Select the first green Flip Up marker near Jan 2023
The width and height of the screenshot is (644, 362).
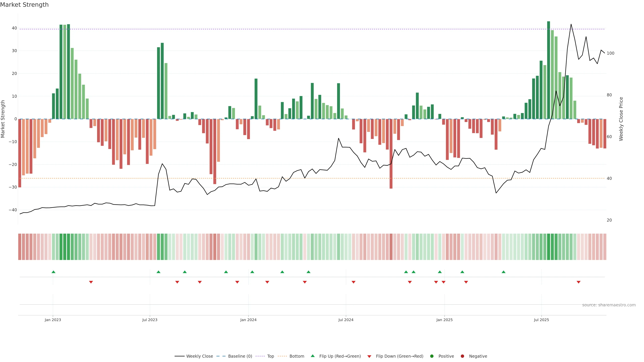click(53, 272)
